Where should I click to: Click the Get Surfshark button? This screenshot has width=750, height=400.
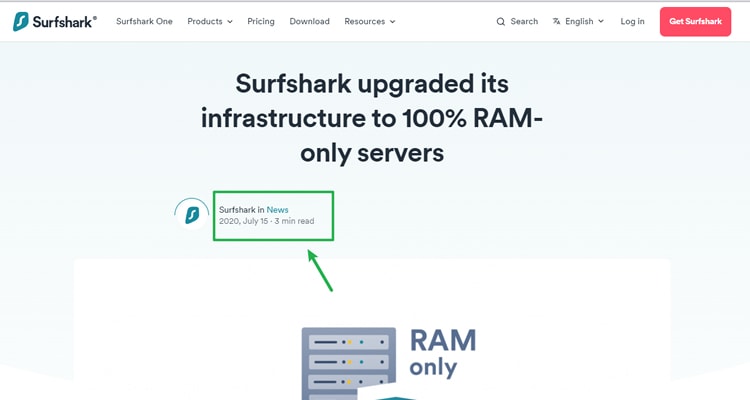point(695,22)
